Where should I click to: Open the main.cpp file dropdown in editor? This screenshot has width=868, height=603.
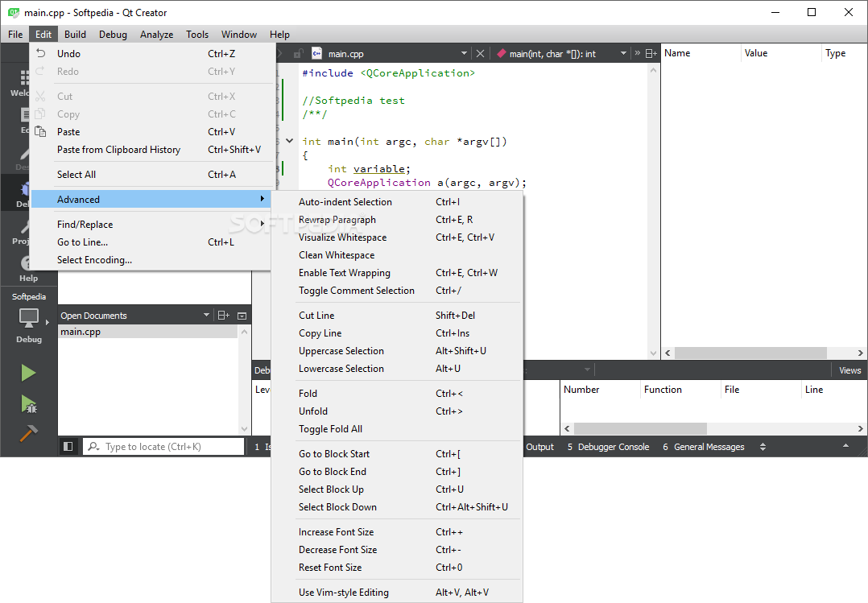point(464,54)
